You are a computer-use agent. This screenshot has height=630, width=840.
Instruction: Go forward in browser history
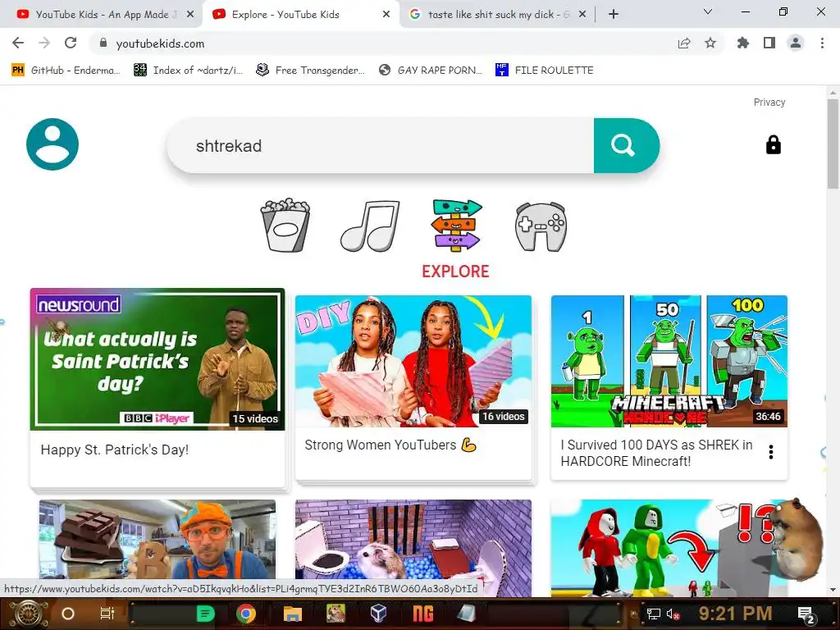point(44,43)
